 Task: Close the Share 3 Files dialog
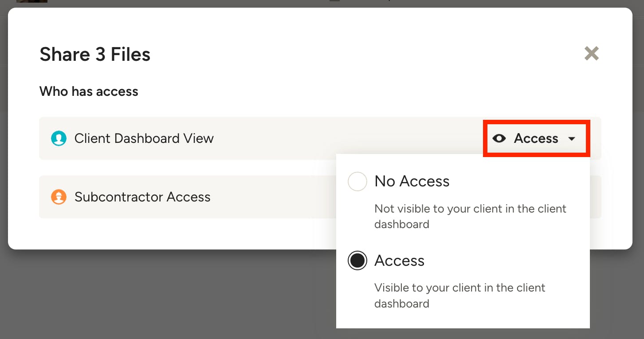pos(592,54)
